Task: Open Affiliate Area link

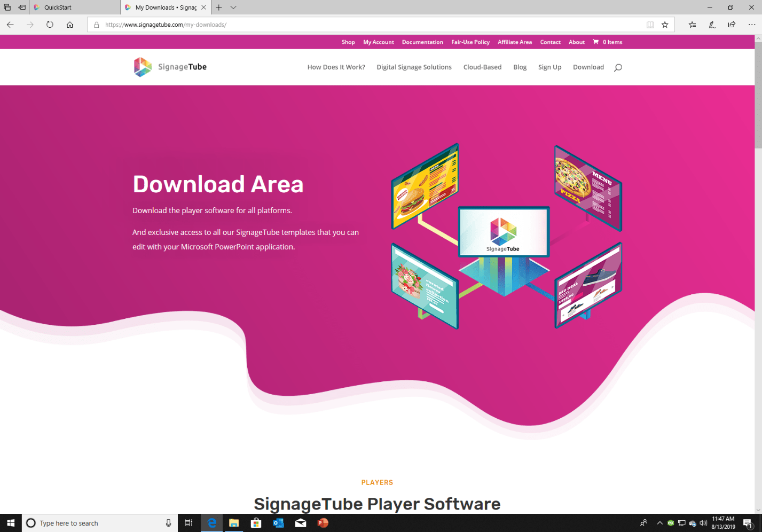Action: pos(515,42)
